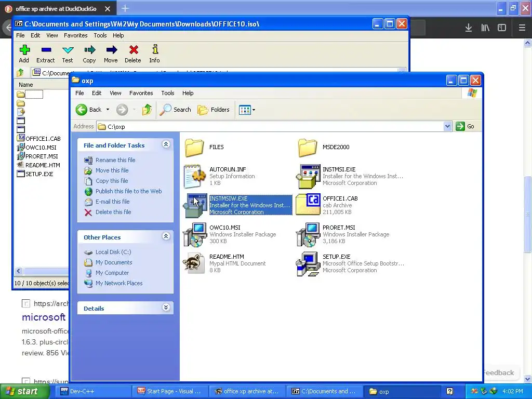Select the PRORET.MSI installer icon in oxp
The image size is (532, 399).
point(308,234)
